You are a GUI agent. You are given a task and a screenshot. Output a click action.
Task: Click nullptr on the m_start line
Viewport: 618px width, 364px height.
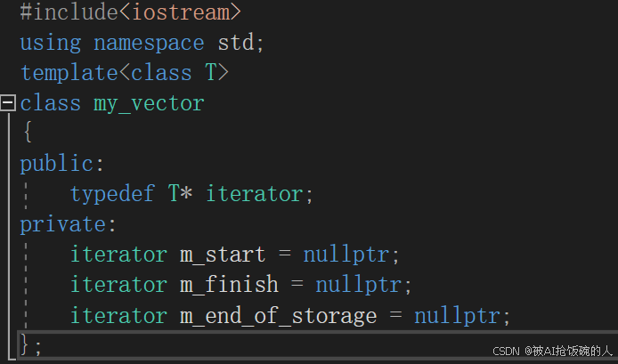coord(346,255)
